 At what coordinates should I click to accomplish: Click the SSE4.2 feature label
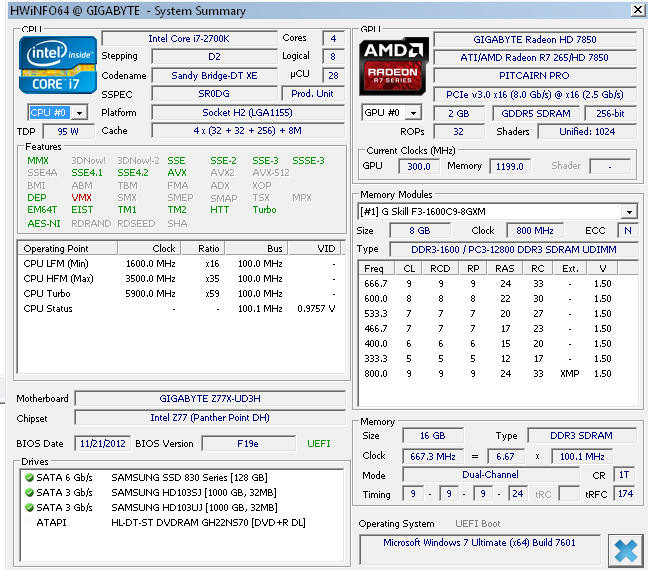133,173
